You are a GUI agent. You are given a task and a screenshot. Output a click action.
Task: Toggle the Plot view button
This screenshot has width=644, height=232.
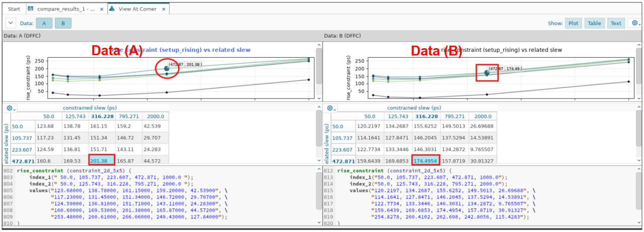(x=573, y=23)
